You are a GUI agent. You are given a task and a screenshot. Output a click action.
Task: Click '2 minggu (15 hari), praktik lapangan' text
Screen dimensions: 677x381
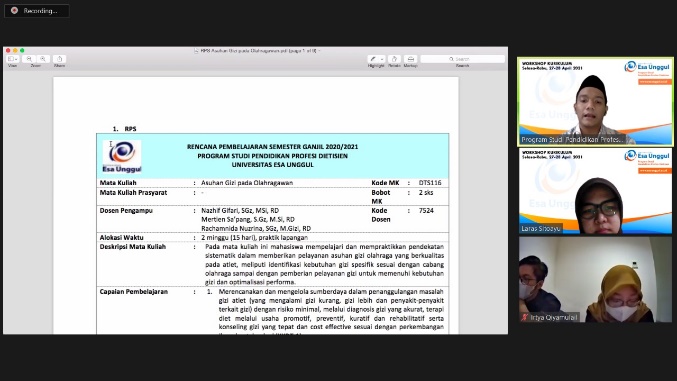pyautogui.click(x=254, y=238)
